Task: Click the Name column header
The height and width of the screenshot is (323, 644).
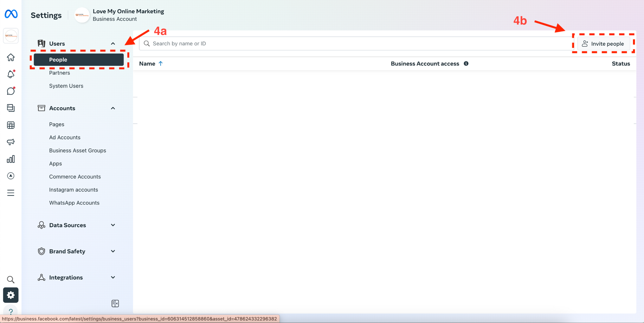Action: point(147,63)
